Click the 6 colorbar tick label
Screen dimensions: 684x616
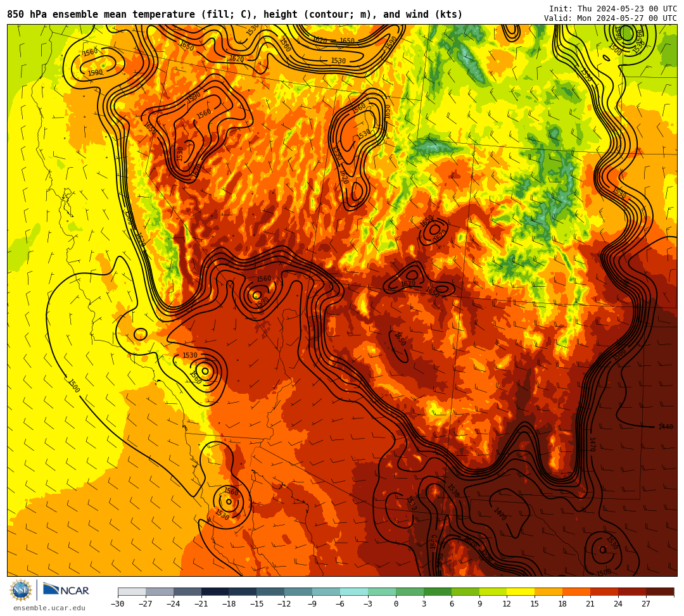[452, 604]
